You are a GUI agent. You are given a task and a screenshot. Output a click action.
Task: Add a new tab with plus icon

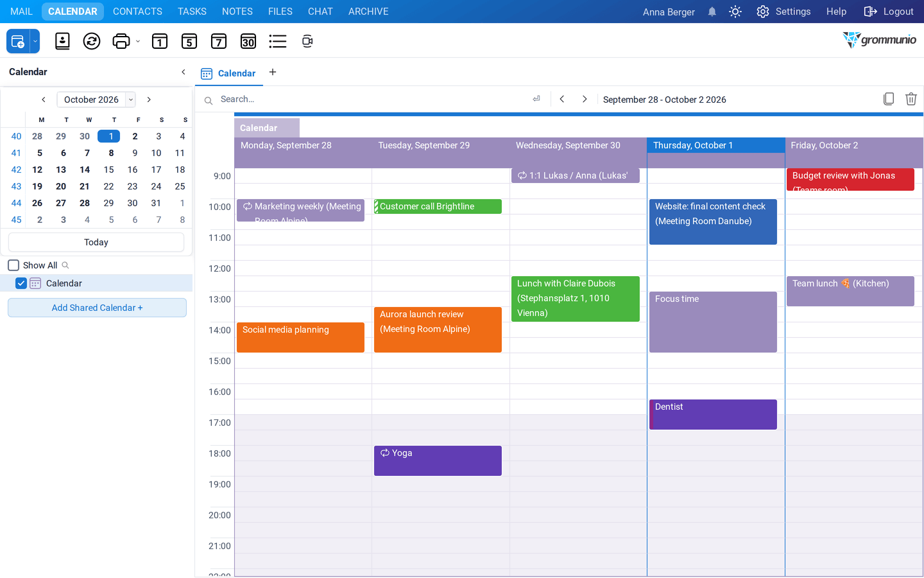tap(273, 72)
